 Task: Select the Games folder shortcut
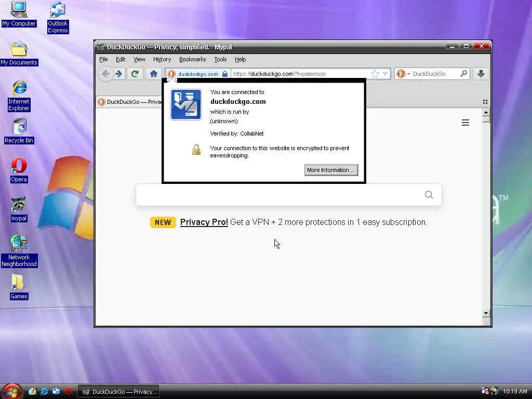[x=19, y=287]
